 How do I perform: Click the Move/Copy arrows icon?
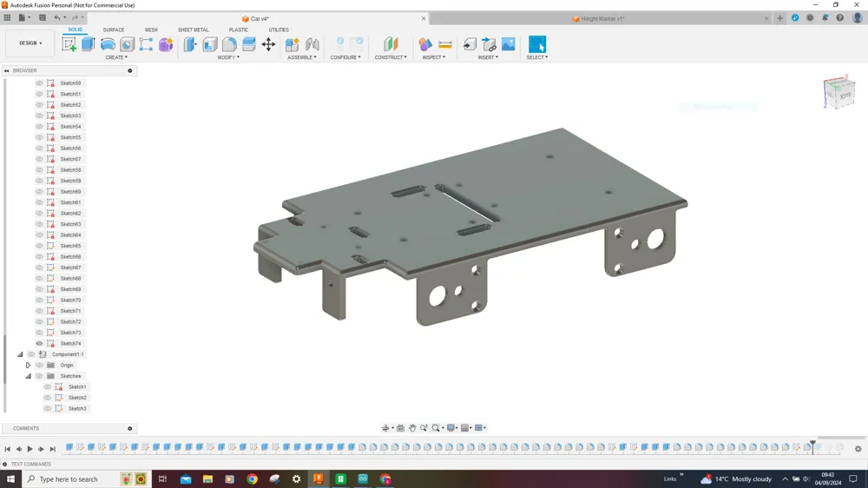(268, 44)
